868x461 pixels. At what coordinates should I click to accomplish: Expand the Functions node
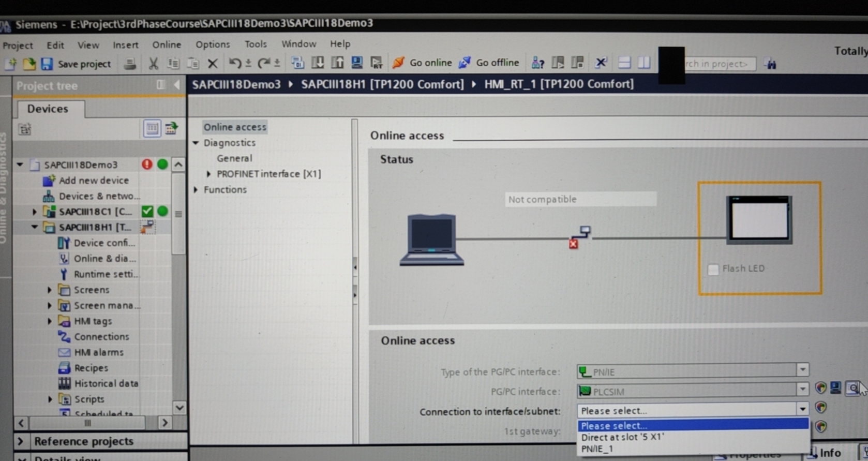(196, 190)
